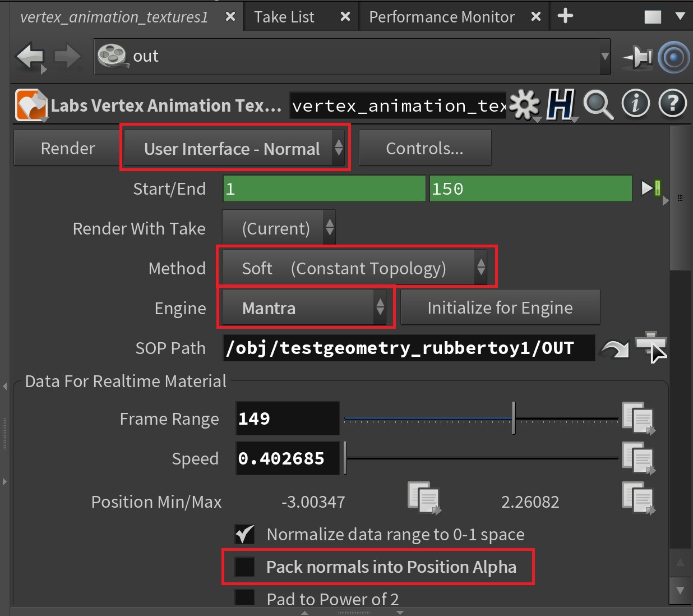Enable Pack normals into Position Alpha
This screenshot has height=616, width=693.
click(244, 567)
